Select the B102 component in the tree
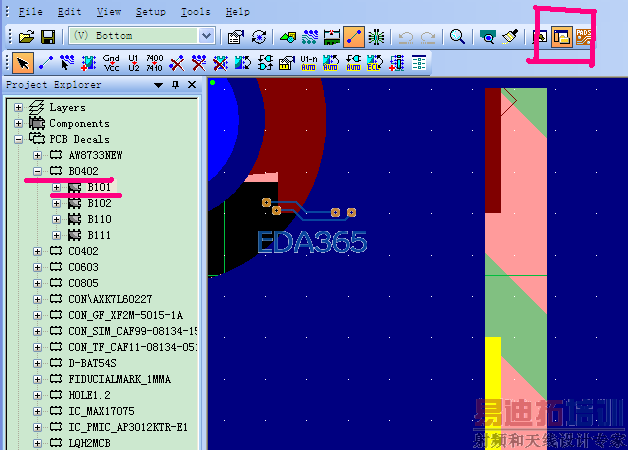Viewport: 628px width, 450px height. 99,203
